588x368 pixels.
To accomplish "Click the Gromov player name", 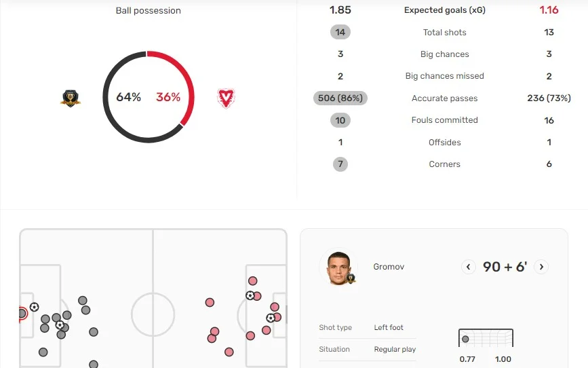I will click(389, 267).
